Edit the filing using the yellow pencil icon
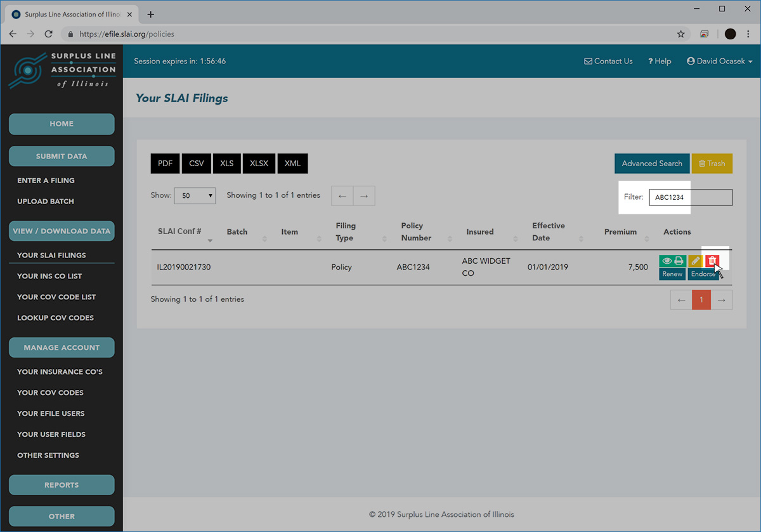761x532 pixels. tap(696, 261)
